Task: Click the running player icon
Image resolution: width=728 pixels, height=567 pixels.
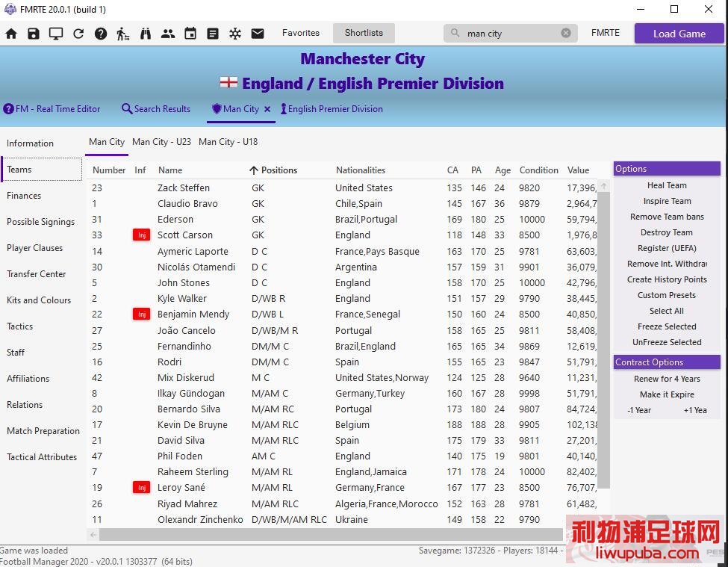Action: coord(123,34)
